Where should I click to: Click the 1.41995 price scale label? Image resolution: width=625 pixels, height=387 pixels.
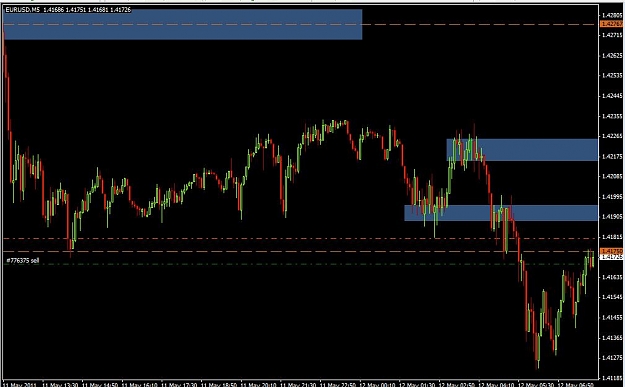(x=612, y=196)
